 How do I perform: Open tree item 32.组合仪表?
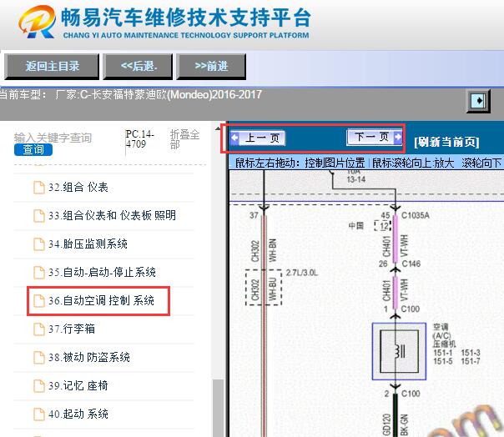(78, 188)
